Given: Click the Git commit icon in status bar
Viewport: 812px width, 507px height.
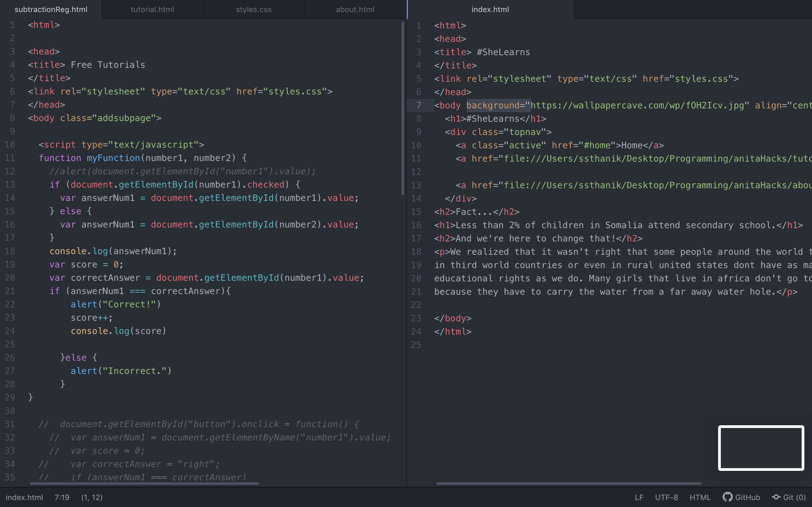Looking at the screenshot, I should 776,497.
